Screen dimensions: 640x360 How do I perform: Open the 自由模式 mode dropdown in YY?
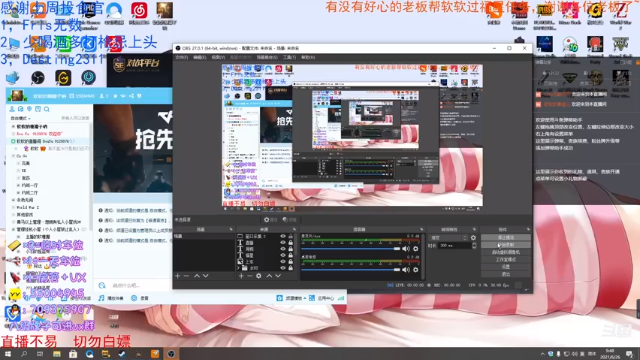point(20,118)
